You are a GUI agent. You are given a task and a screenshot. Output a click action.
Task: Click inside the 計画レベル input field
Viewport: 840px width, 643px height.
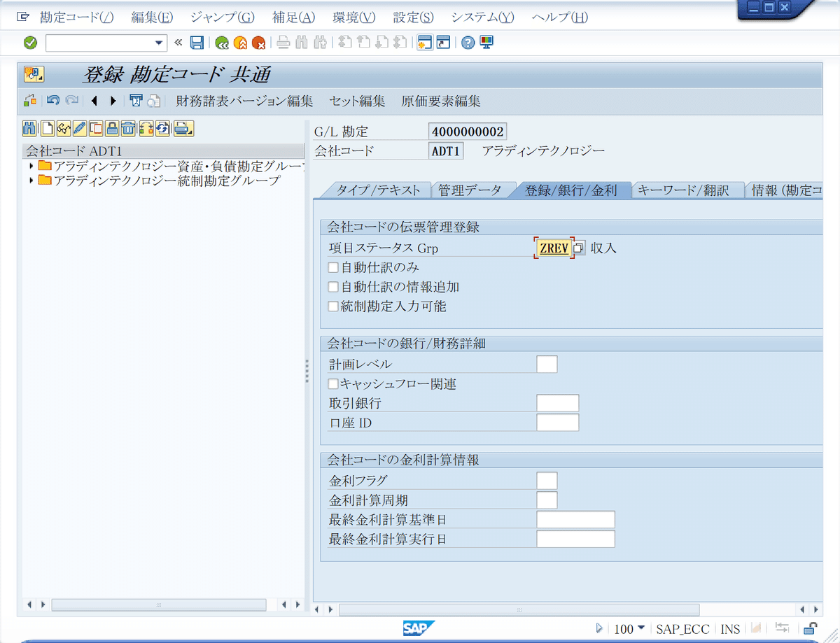tap(547, 364)
